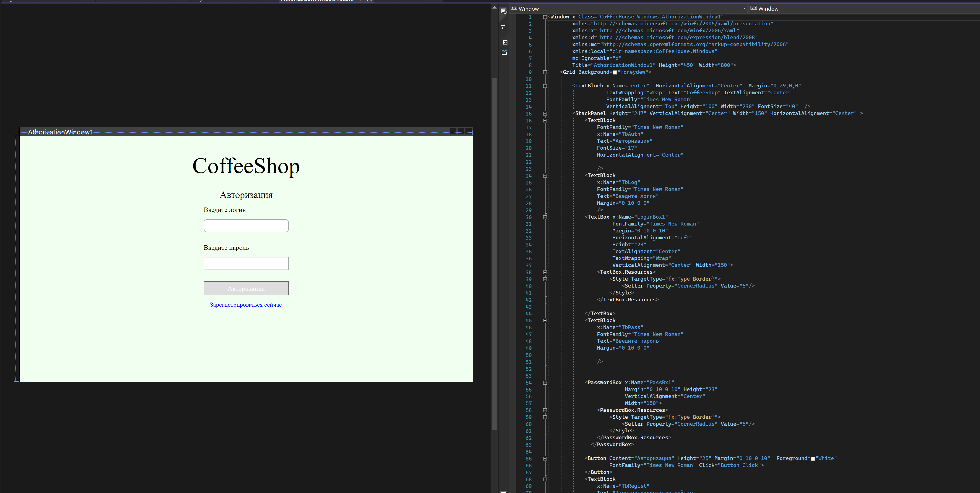Collapse the PasswordBox fold on line 54
980x493 pixels.
(545, 383)
